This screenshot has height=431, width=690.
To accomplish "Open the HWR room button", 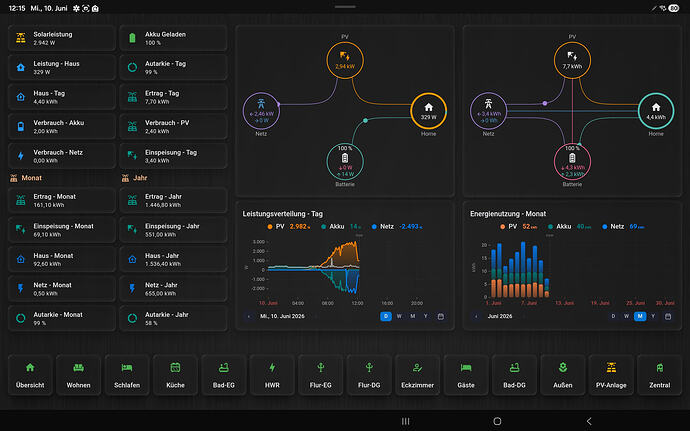I will click(x=272, y=375).
